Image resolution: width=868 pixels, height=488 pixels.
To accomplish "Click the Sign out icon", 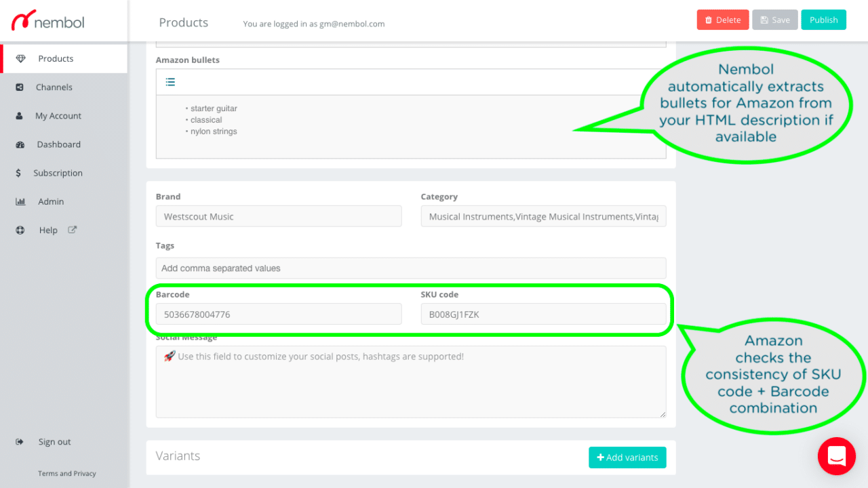I will (x=20, y=441).
